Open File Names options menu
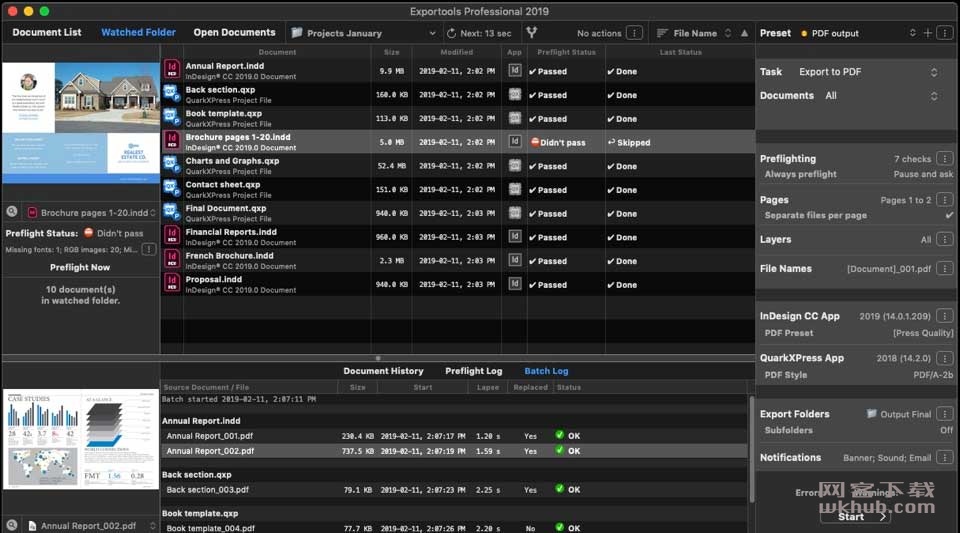960x533 pixels. pyautogui.click(x=945, y=268)
